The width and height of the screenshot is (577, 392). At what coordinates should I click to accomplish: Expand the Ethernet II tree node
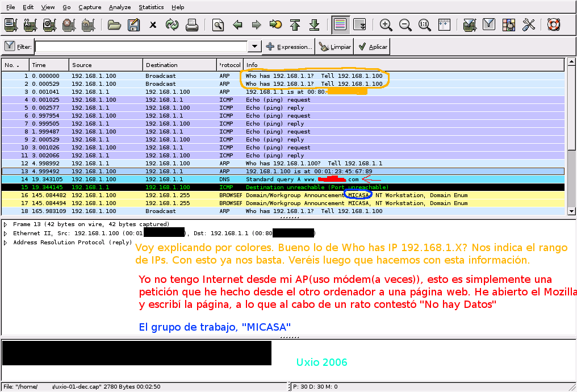pyautogui.click(x=6, y=233)
